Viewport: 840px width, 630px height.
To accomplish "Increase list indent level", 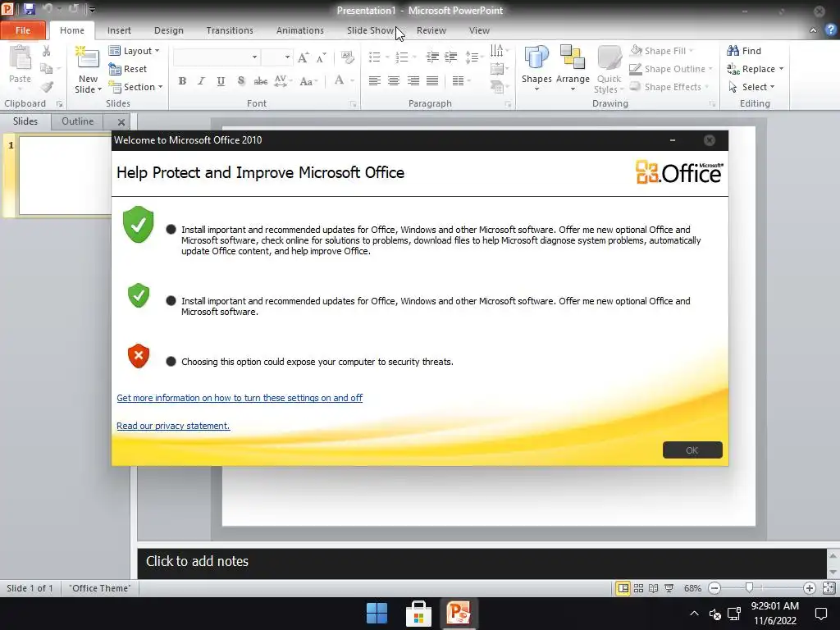I will pos(451,57).
